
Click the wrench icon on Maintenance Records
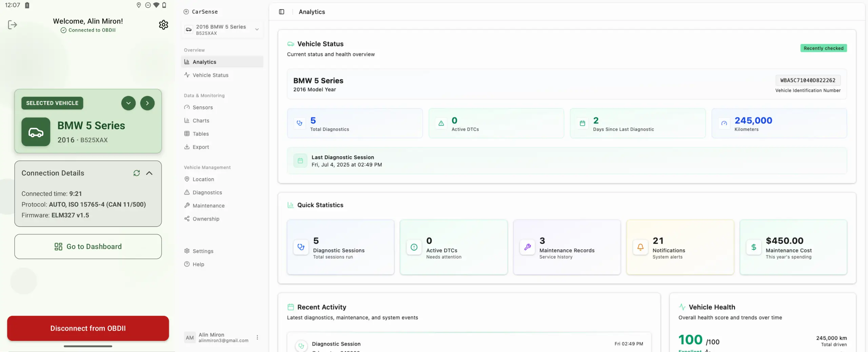click(x=527, y=247)
